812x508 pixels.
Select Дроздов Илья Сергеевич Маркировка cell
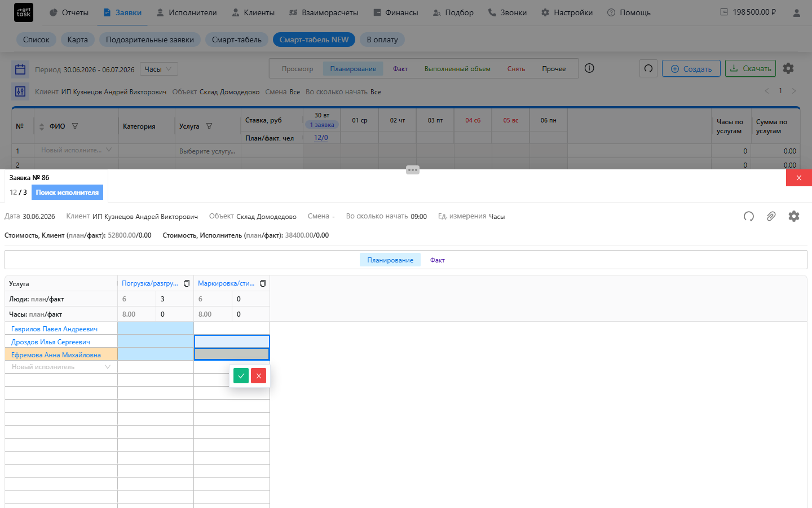pyautogui.click(x=232, y=341)
